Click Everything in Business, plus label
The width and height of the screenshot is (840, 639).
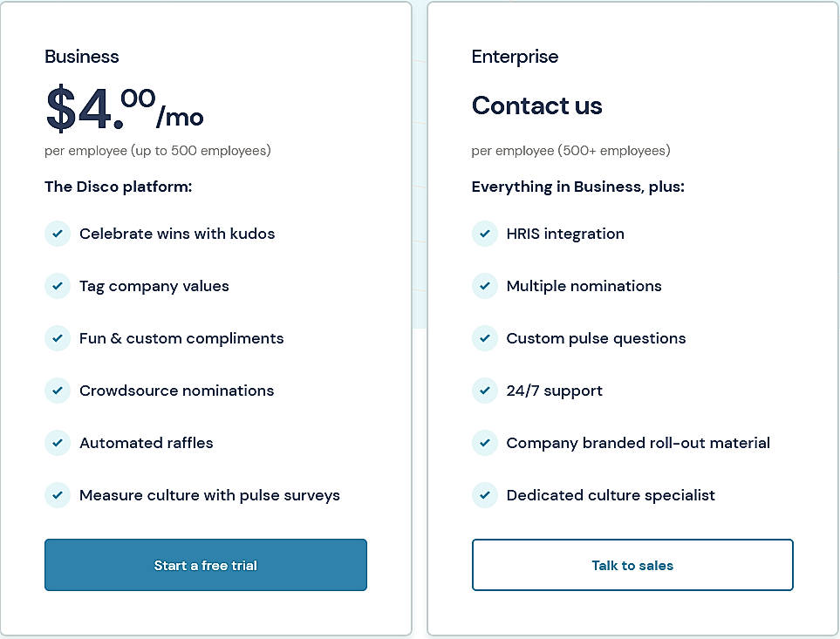point(577,187)
